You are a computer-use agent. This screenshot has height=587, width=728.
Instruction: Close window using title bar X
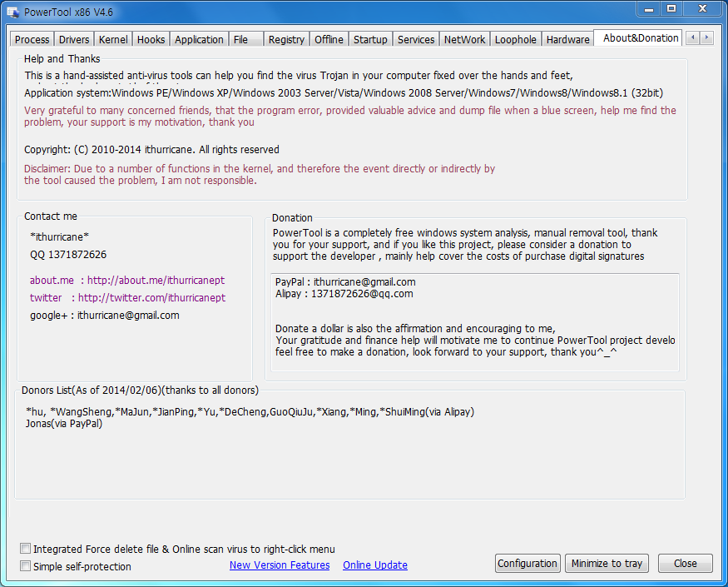point(702,9)
